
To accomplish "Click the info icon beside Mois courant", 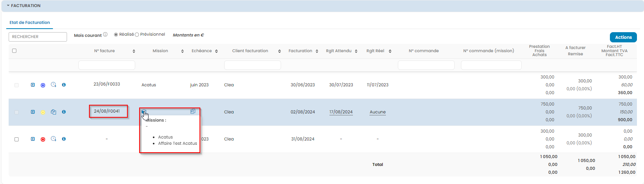I will tap(105, 35).
